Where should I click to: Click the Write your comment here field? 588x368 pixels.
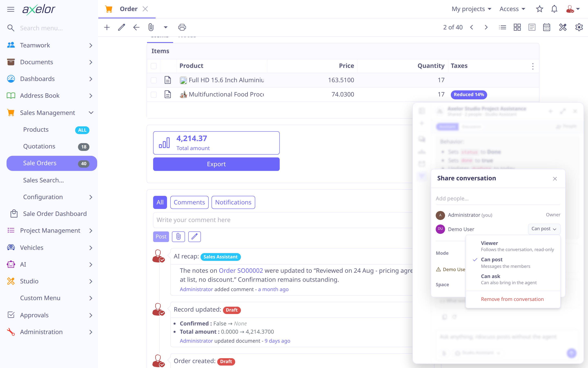(x=283, y=220)
